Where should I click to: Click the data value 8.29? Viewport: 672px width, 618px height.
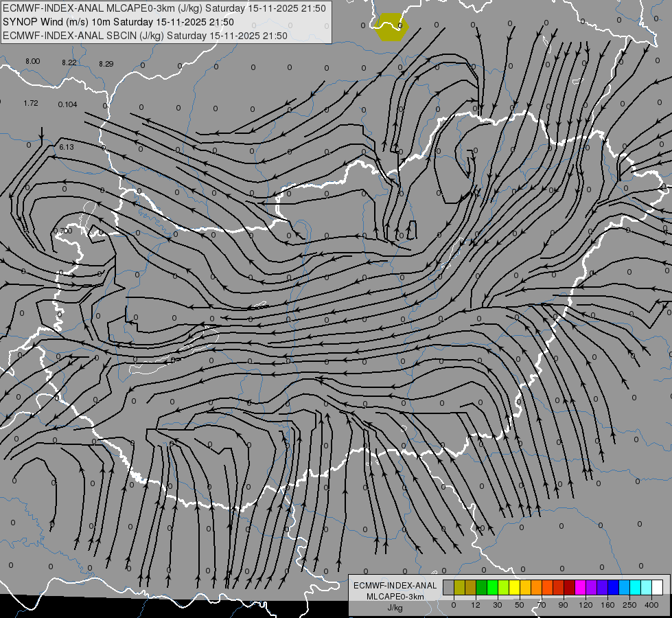point(106,64)
